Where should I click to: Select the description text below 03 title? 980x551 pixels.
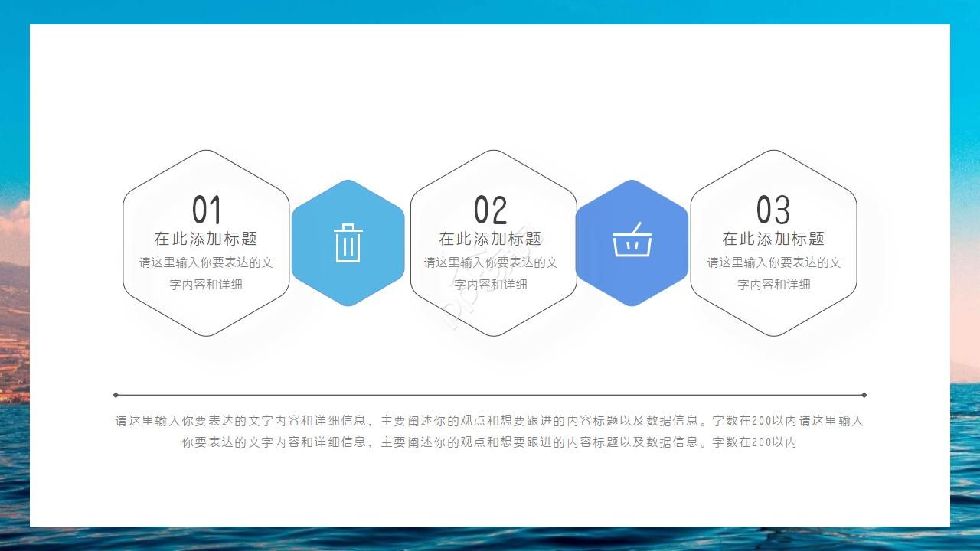[773, 273]
